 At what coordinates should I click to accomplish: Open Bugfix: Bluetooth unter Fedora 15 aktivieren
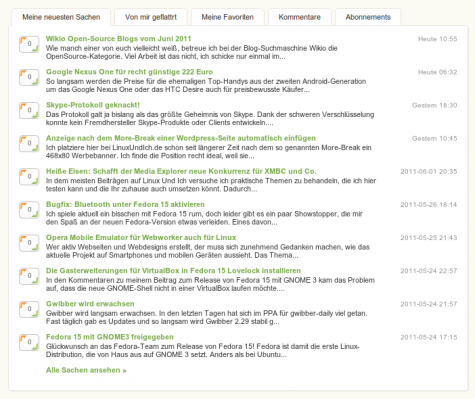point(125,204)
